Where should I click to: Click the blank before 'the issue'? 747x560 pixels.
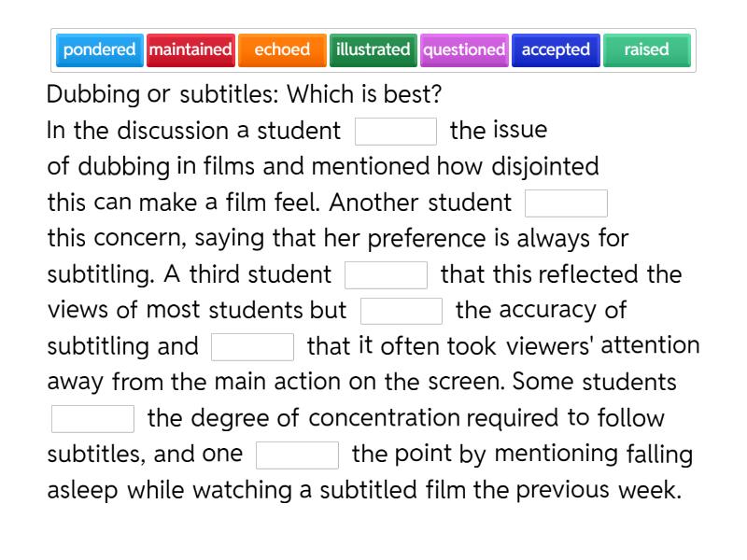point(396,132)
